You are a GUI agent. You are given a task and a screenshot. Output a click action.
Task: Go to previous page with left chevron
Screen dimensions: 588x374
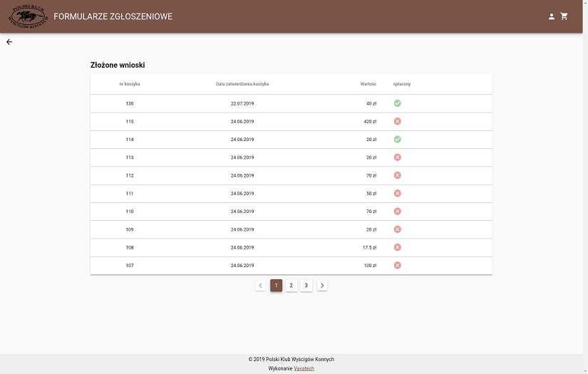[261, 286]
